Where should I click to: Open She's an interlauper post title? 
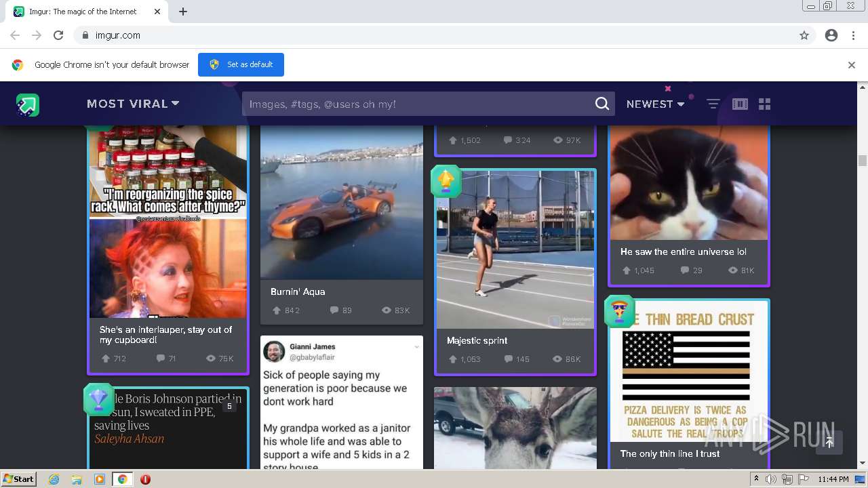click(x=166, y=335)
